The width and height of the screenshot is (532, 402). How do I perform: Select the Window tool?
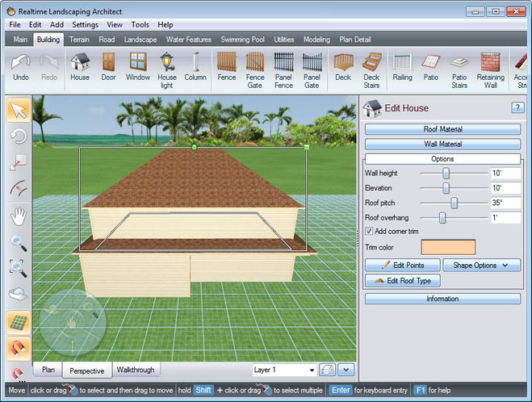pos(138,68)
